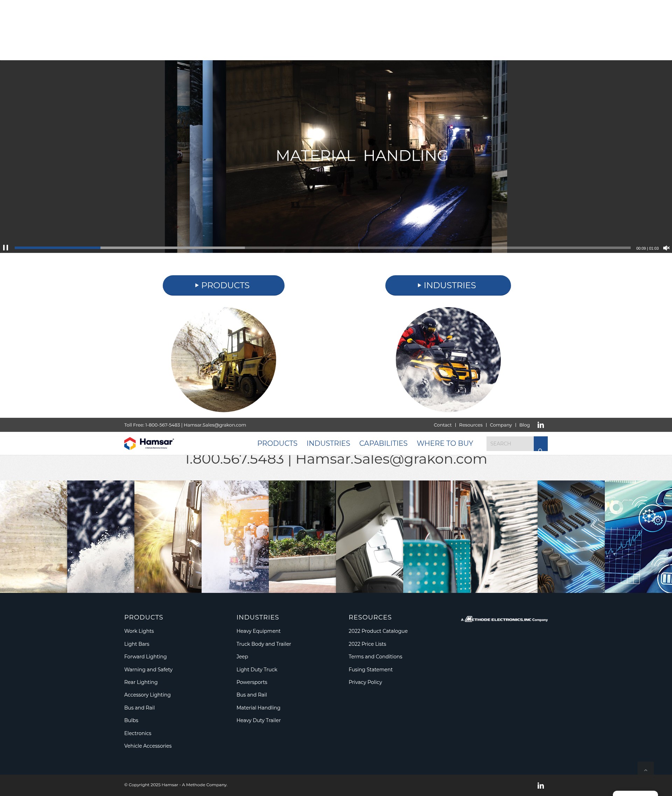Viewport: 672px width, 796px height.
Task: Select the teal bus seats image tile
Action: point(436,537)
